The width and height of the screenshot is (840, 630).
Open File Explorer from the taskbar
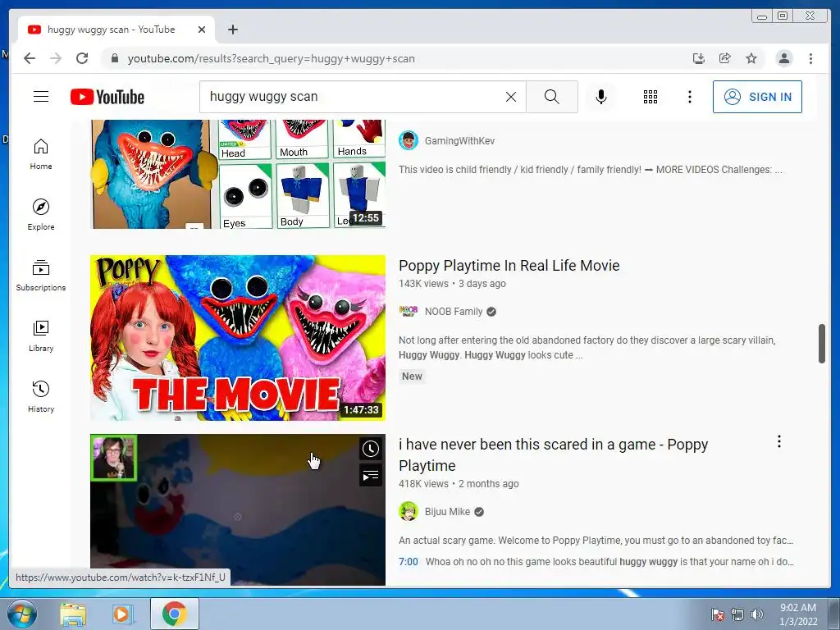tap(73, 614)
